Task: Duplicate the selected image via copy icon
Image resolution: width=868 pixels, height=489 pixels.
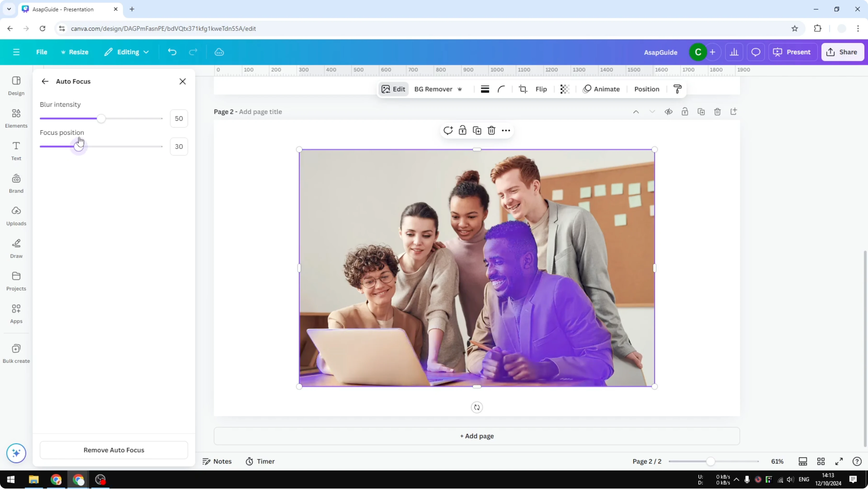Action: [x=477, y=130]
